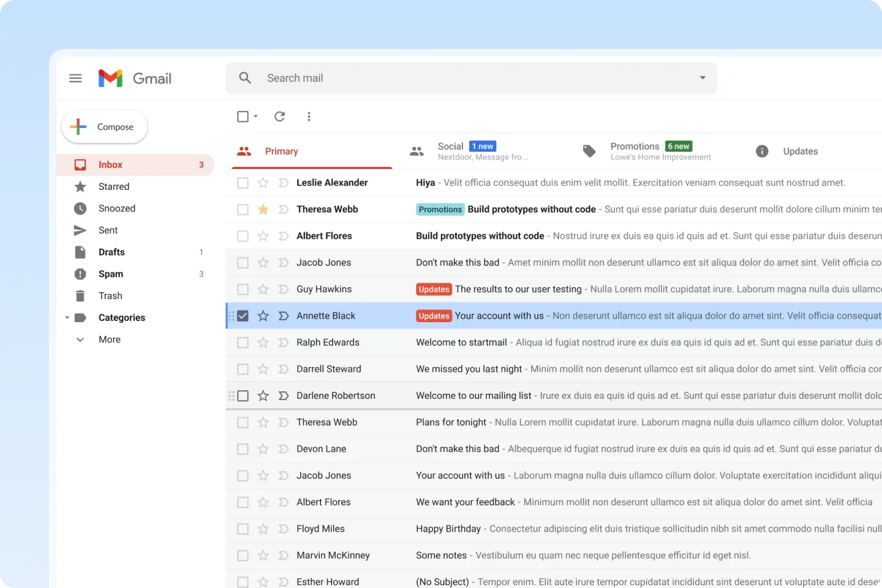
Task: Open the hamburger main menu icon
Action: (75, 78)
